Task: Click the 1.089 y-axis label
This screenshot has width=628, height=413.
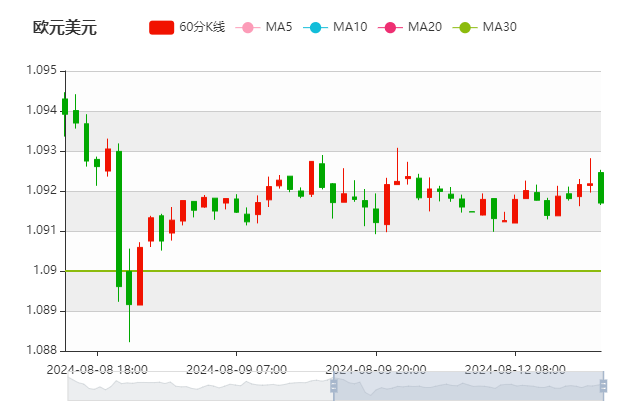Action: point(42,310)
